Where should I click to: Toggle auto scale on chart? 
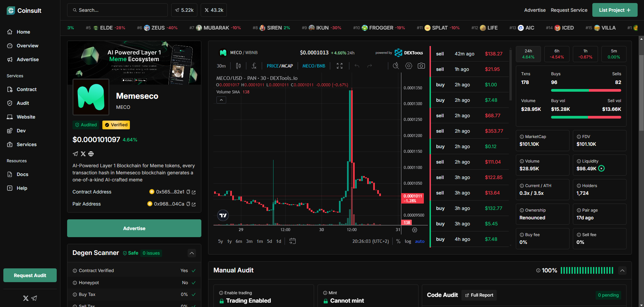pyautogui.click(x=419, y=241)
